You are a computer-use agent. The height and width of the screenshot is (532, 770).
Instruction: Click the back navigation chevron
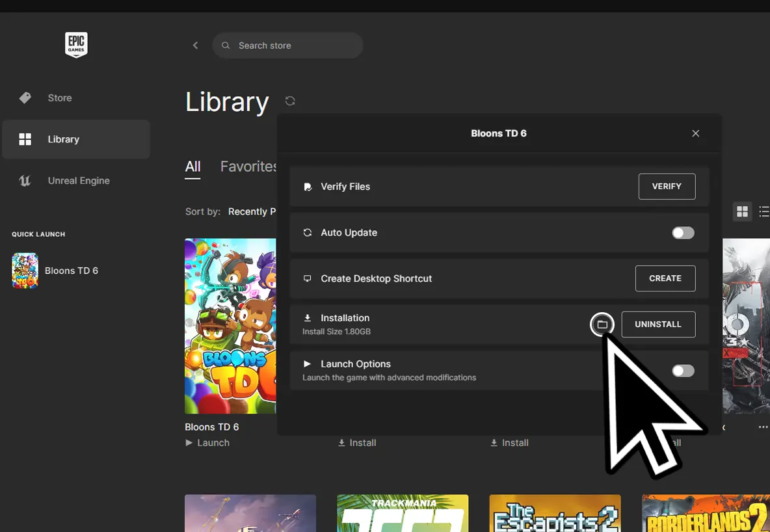(x=195, y=45)
